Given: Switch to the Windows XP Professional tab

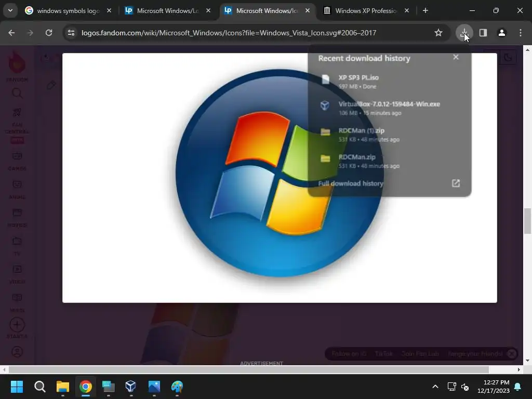Looking at the screenshot, I should tap(366, 10).
